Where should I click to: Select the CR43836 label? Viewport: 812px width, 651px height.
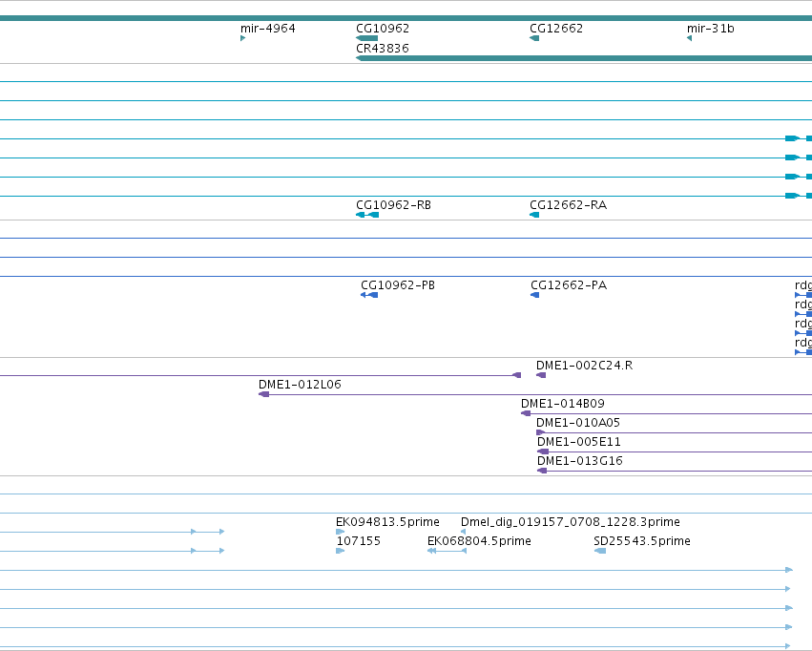click(x=383, y=49)
